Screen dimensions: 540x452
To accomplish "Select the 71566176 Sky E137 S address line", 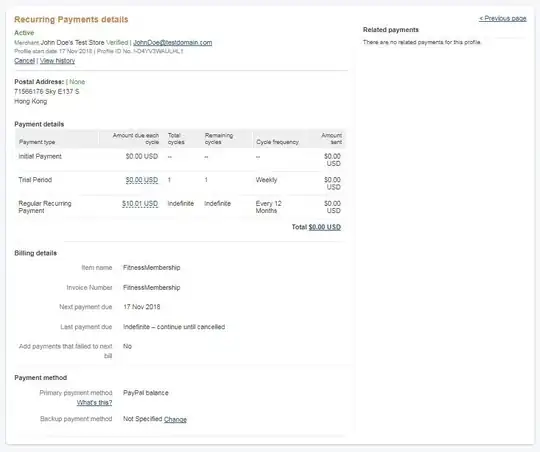I will click(x=46, y=91).
